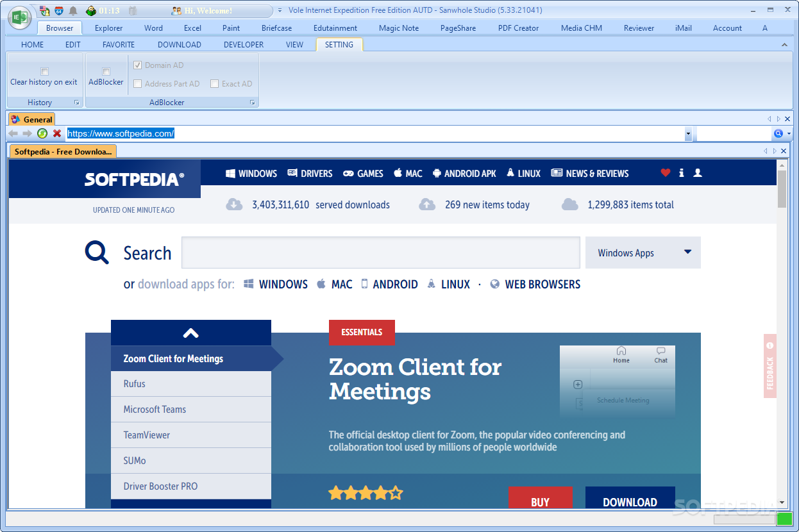799x532 pixels.
Task: Open the Windows Apps category dropdown
Action: 643,253
